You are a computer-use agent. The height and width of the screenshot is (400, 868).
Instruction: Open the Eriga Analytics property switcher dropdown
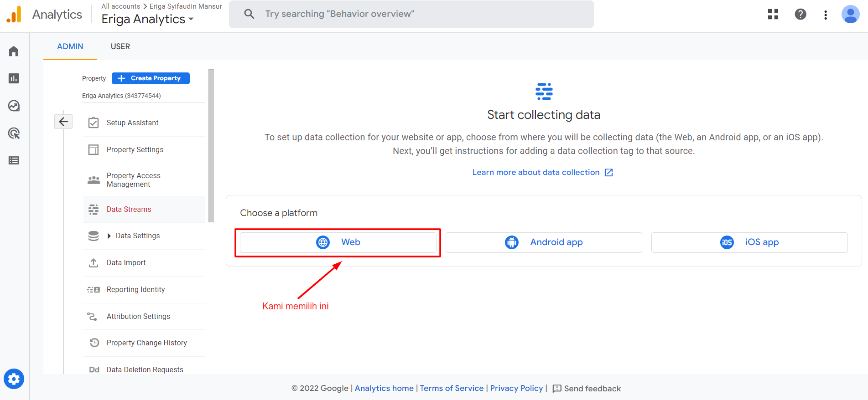(x=147, y=19)
